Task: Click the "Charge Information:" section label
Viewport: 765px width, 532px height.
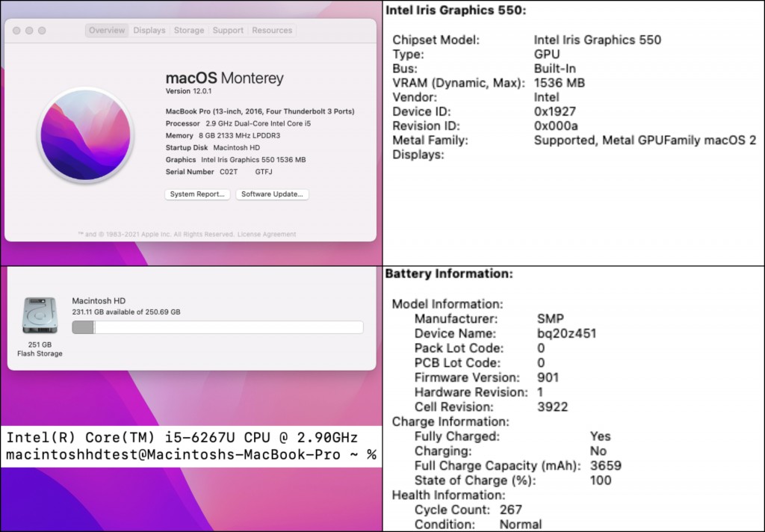Action: coord(450,421)
